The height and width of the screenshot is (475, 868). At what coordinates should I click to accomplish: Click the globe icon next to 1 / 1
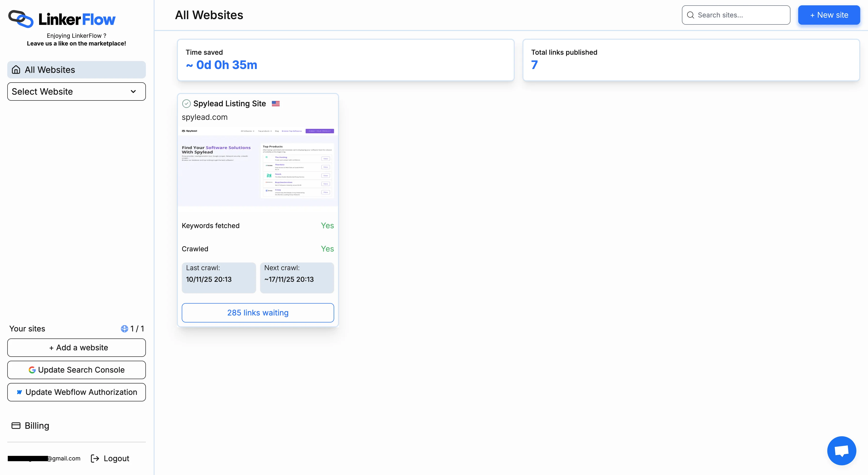click(x=124, y=329)
